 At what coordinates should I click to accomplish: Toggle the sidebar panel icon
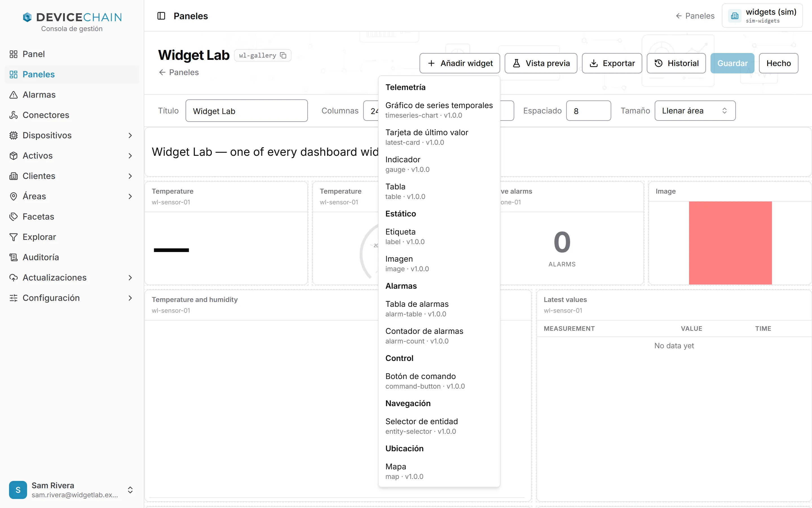coord(161,16)
